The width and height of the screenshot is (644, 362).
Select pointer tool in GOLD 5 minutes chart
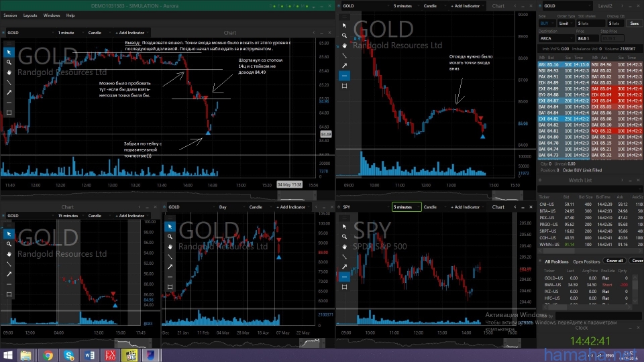pyautogui.click(x=345, y=25)
